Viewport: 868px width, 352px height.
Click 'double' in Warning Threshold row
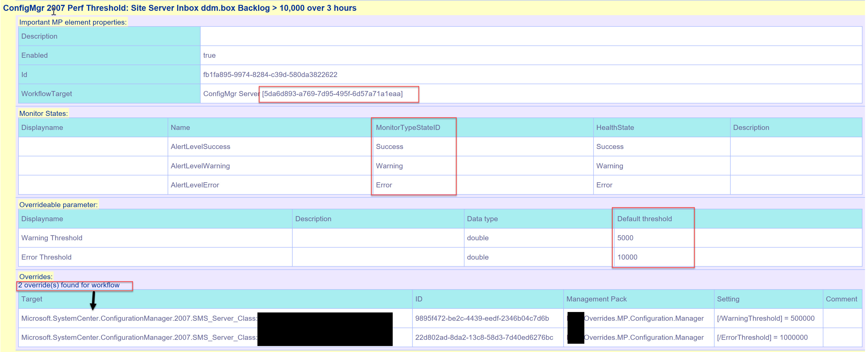click(477, 238)
